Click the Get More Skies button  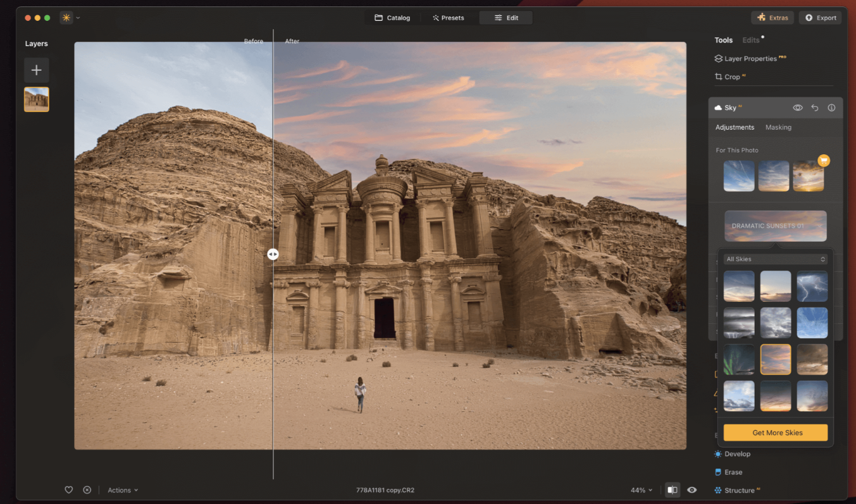click(776, 433)
